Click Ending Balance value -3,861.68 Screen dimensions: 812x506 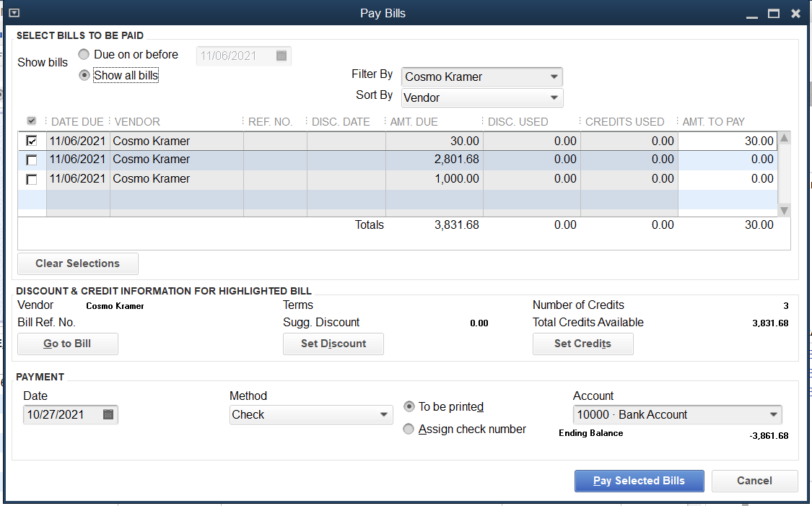click(x=769, y=435)
